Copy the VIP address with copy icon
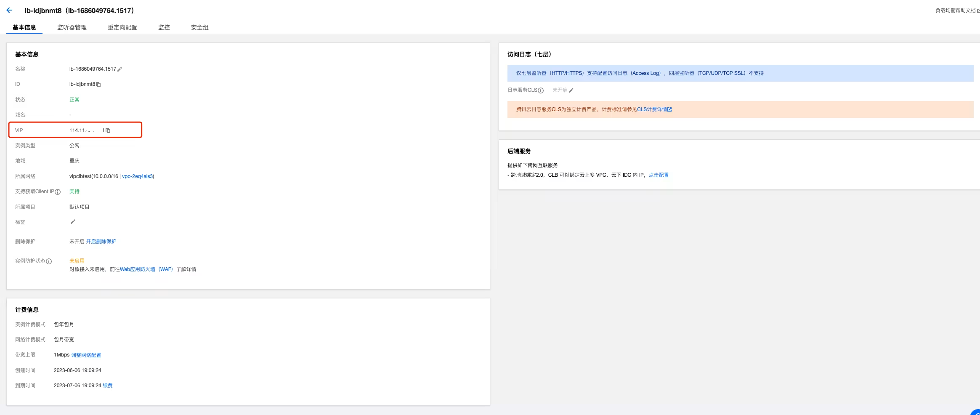This screenshot has width=980, height=415. point(108,130)
